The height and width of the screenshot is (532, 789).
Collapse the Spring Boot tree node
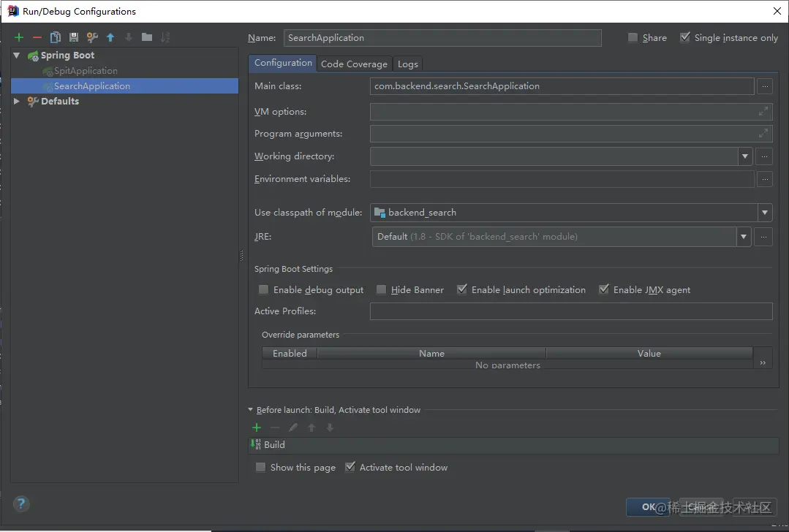coord(17,56)
